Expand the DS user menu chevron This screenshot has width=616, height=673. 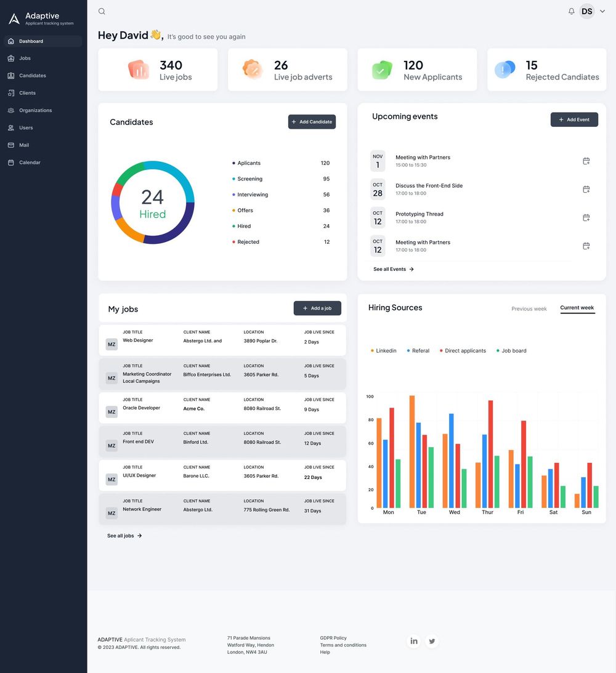click(602, 11)
